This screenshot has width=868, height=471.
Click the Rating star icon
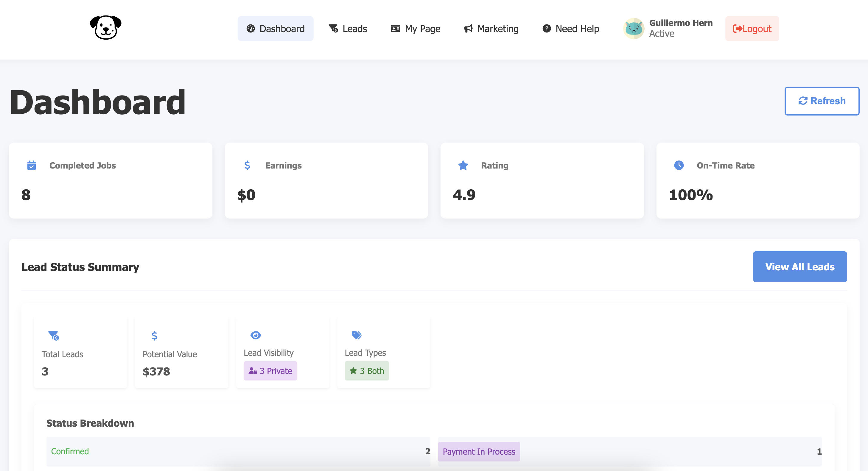point(463,165)
